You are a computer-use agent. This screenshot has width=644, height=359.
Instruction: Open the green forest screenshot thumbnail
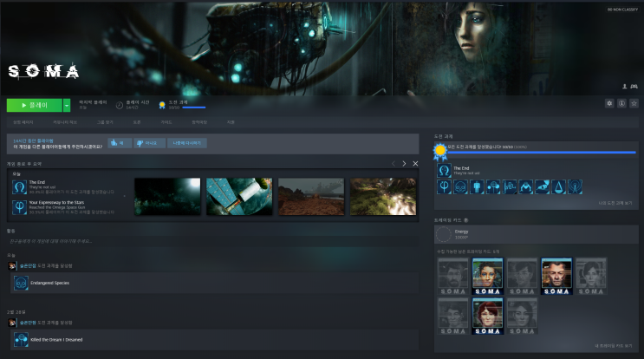(383, 196)
